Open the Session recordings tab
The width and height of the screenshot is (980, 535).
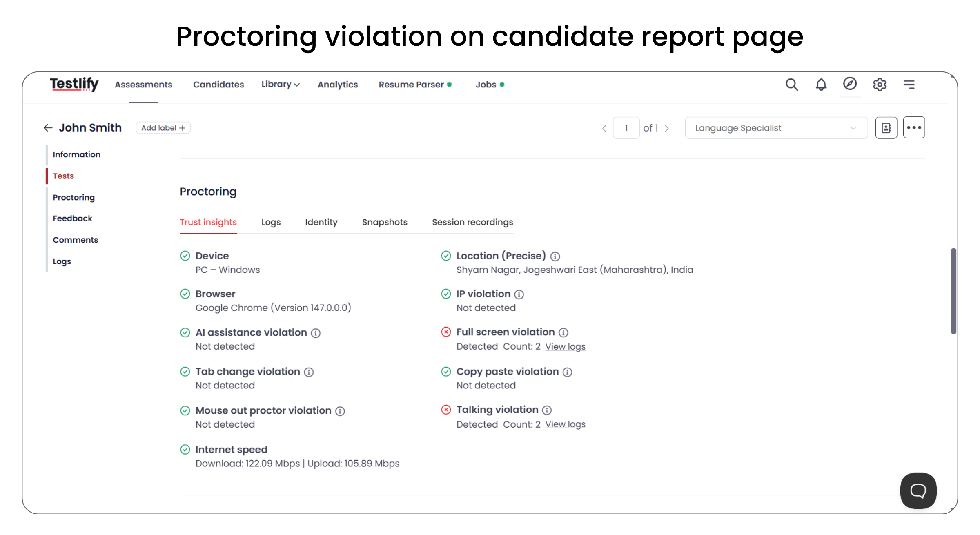tap(472, 222)
